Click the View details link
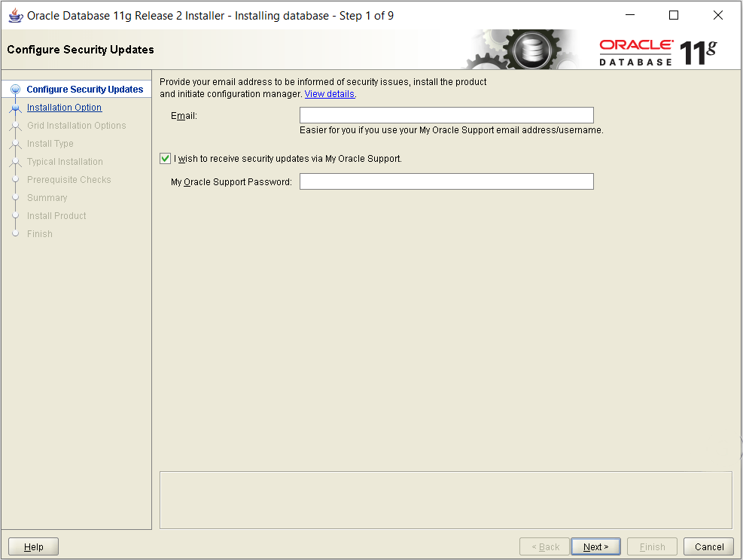743x560 pixels. (329, 94)
